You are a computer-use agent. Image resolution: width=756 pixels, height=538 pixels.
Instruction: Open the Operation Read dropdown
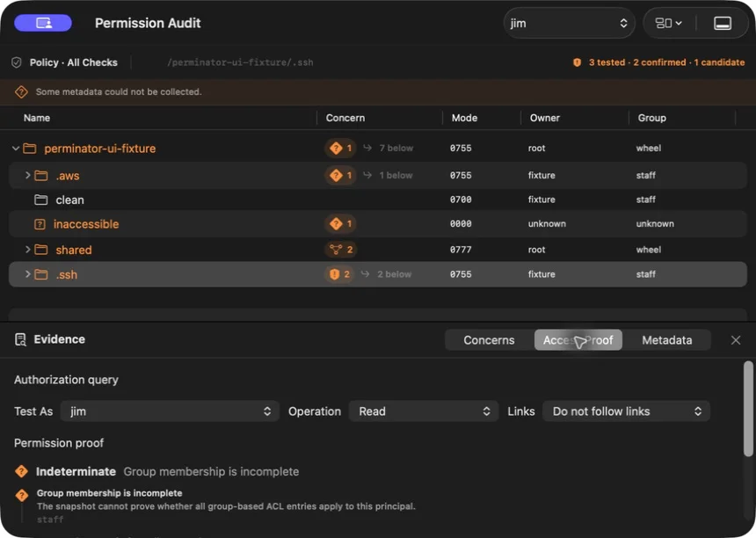tap(424, 411)
